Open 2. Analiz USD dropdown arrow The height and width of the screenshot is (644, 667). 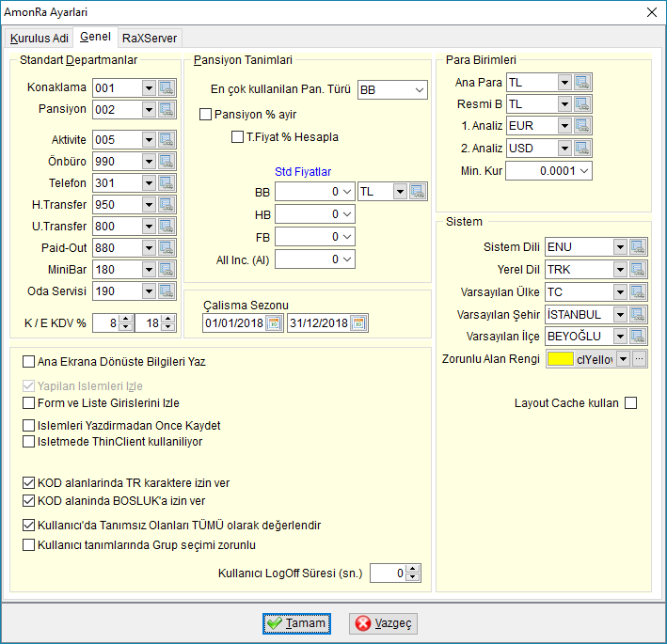tap(564, 149)
